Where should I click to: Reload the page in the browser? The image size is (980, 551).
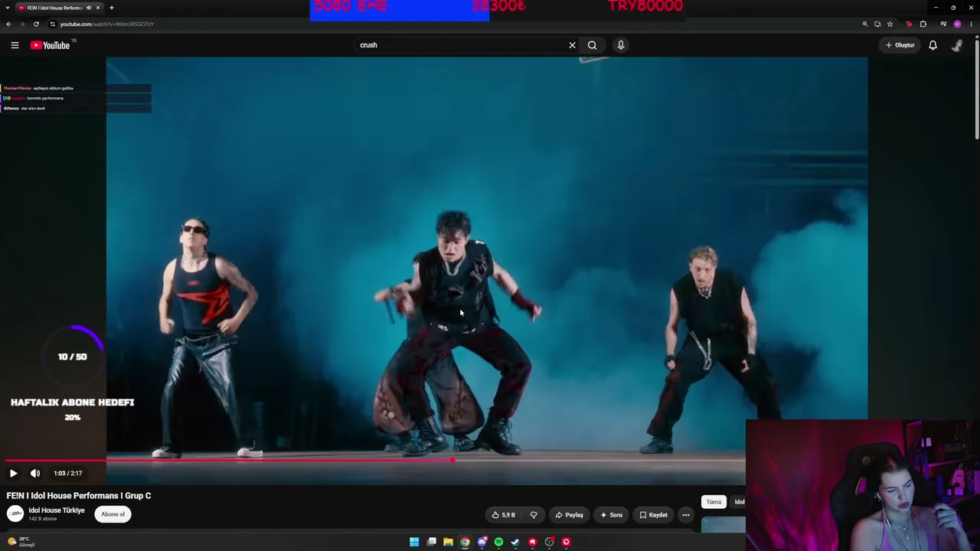click(x=36, y=24)
